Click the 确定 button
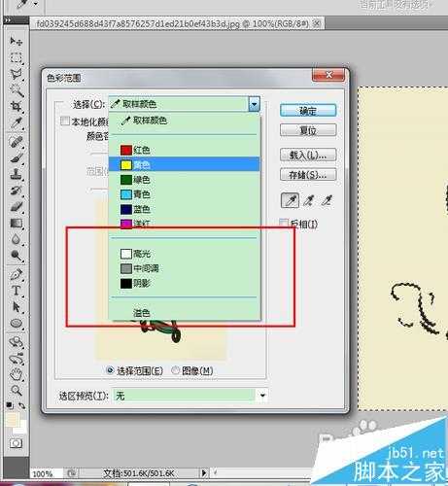 [x=308, y=111]
